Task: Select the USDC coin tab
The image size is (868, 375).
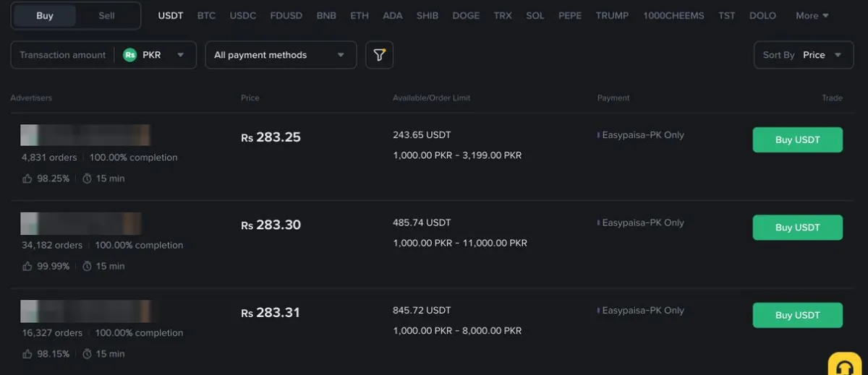Action: click(243, 15)
